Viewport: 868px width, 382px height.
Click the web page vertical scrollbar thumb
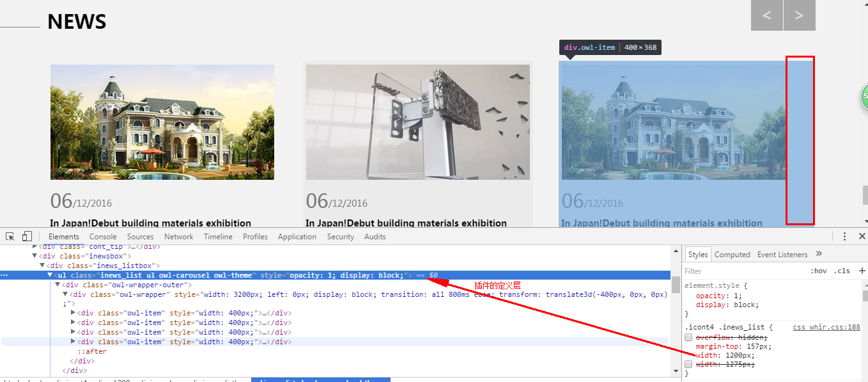tap(865, 195)
